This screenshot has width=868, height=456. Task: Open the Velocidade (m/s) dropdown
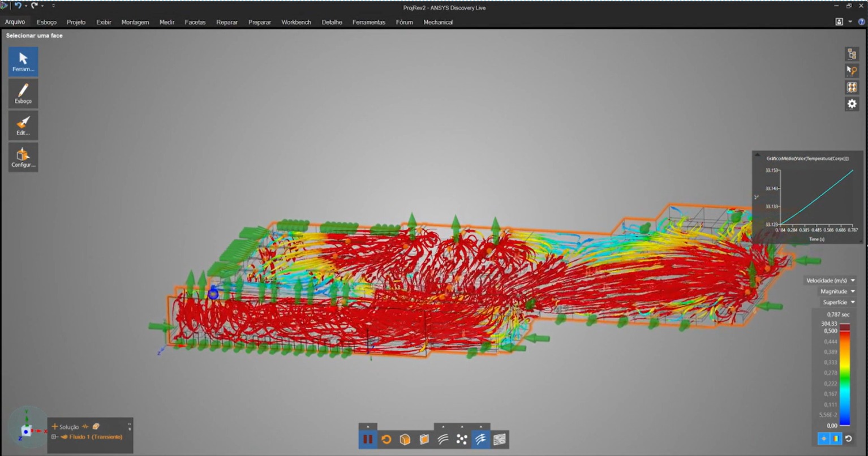tap(830, 281)
